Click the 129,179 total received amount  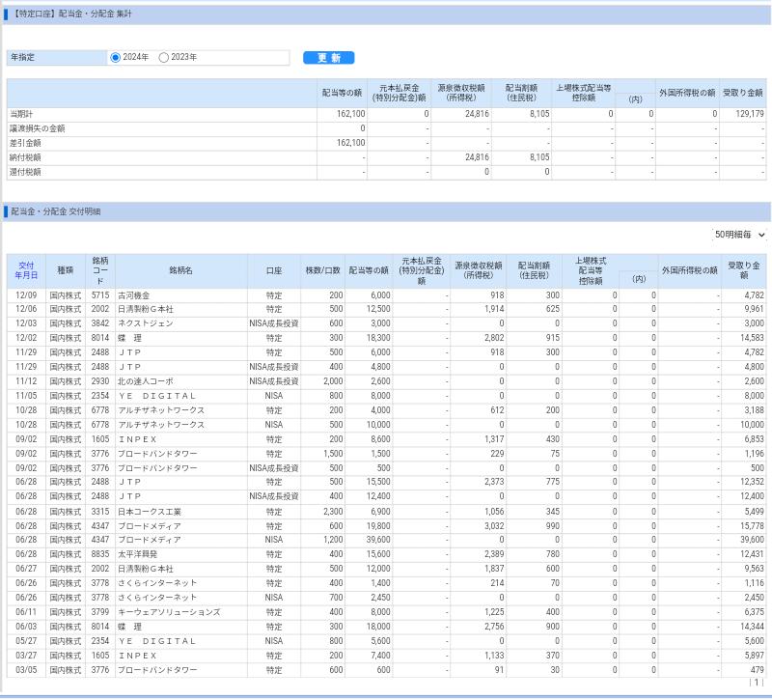(x=750, y=114)
